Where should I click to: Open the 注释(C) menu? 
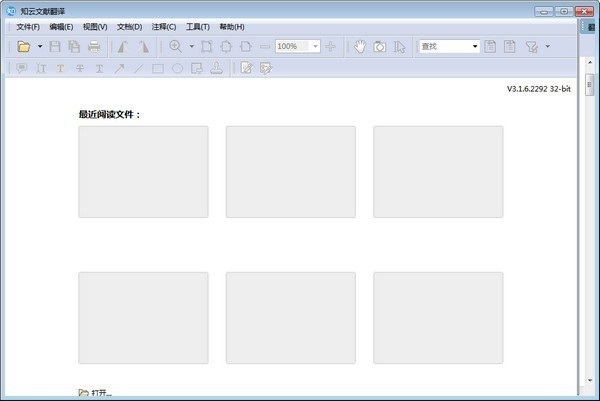(x=164, y=26)
